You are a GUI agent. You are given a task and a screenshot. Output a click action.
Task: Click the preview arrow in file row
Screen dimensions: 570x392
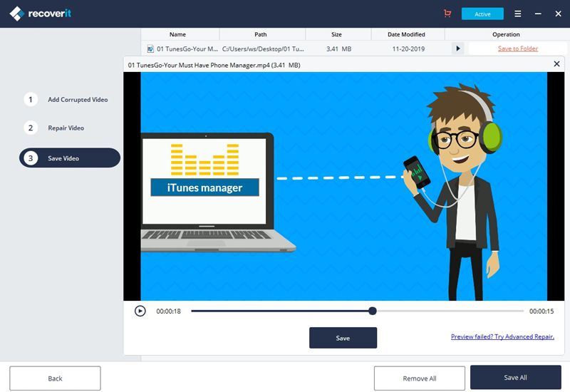click(x=457, y=48)
